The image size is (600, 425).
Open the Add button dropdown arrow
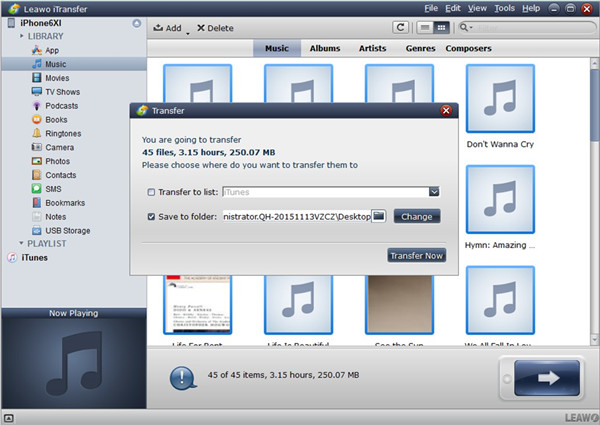point(187,30)
